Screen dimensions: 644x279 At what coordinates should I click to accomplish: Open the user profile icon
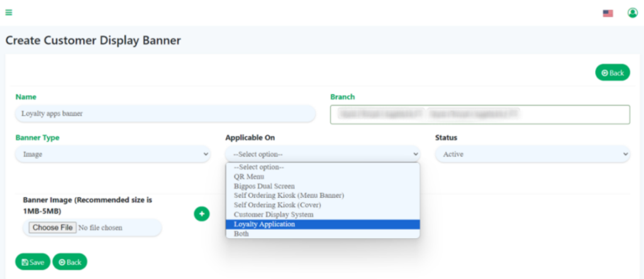tap(632, 13)
